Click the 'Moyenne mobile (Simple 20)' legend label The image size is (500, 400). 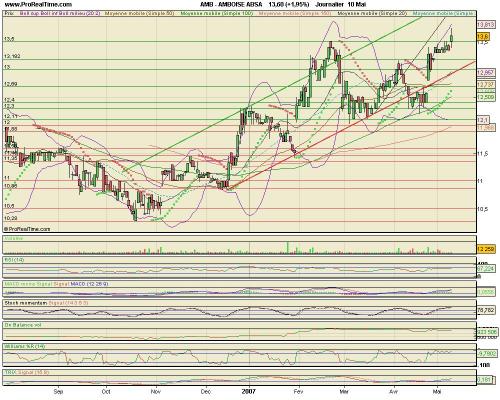(372, 14)
